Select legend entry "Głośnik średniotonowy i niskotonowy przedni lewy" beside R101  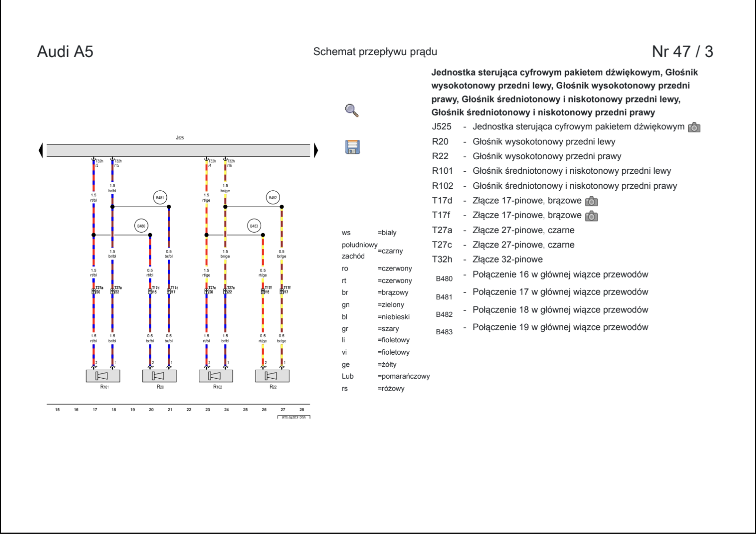[572, 171]
